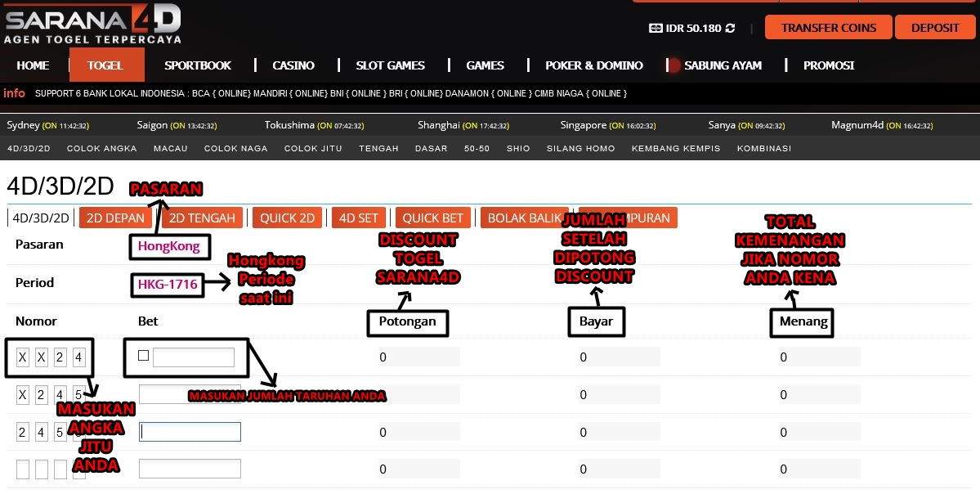Switch to the 4D SET tab
This screenshot has height=494, width=980.
[358, 218]
